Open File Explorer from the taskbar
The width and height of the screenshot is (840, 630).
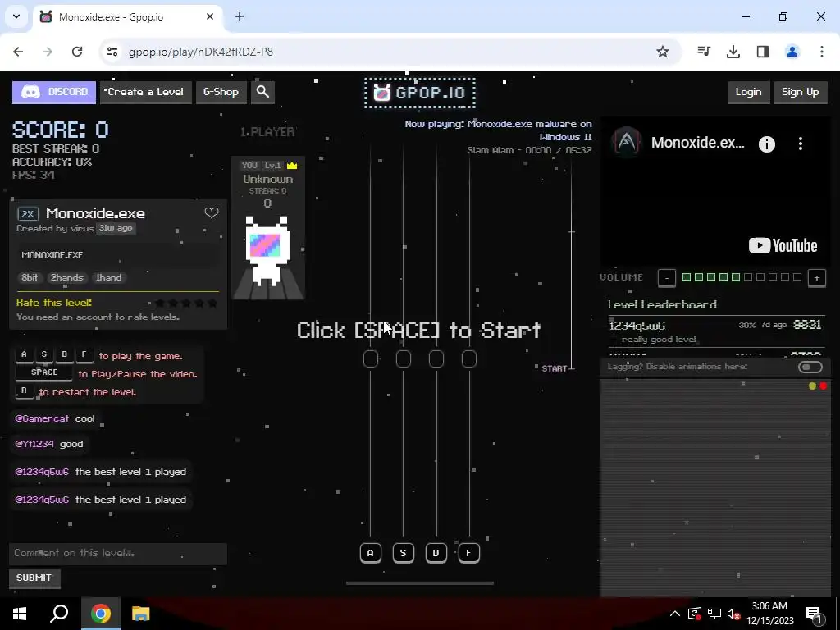pyautogui.click(x=141, y=614)
